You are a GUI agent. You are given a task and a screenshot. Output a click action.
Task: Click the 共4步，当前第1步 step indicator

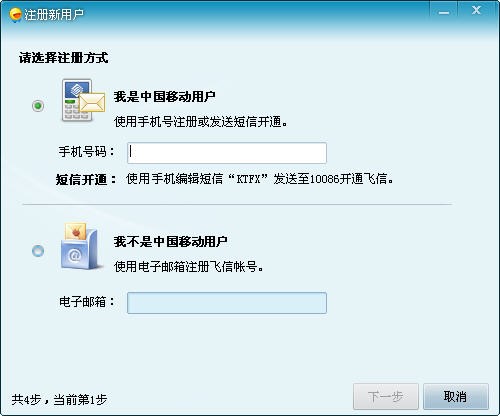tap(59, 399)
